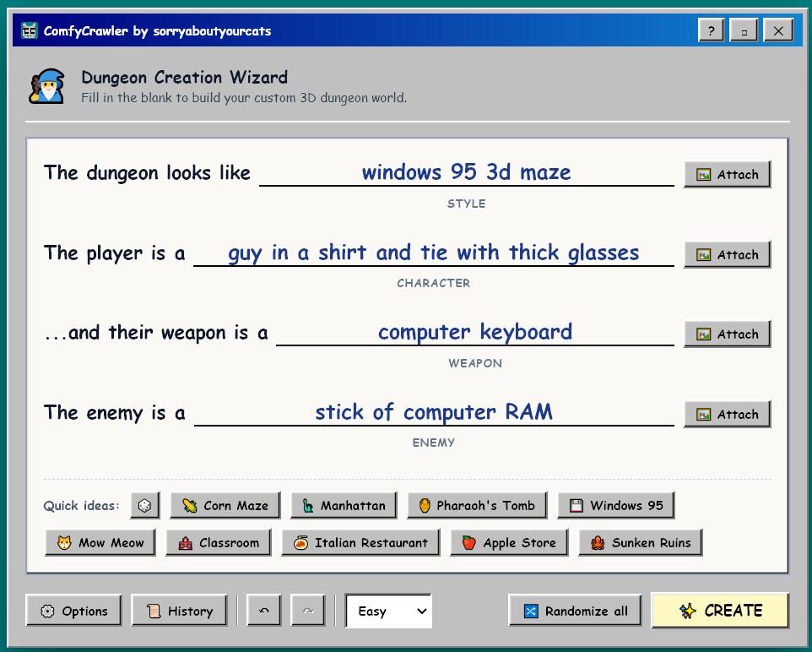Choose the Classroom quick idea
The width and height of the screenshot is (812, 652).
(x=219, y=543)
